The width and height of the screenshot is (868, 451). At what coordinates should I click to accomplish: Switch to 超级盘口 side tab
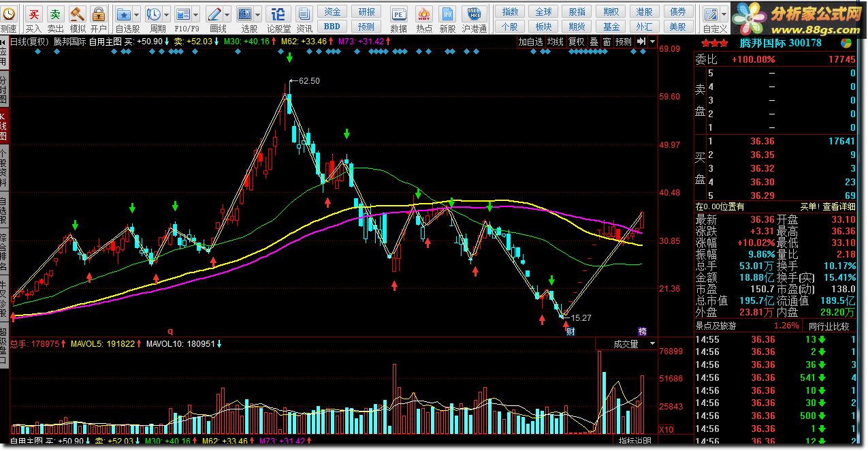tap(4, 344)
